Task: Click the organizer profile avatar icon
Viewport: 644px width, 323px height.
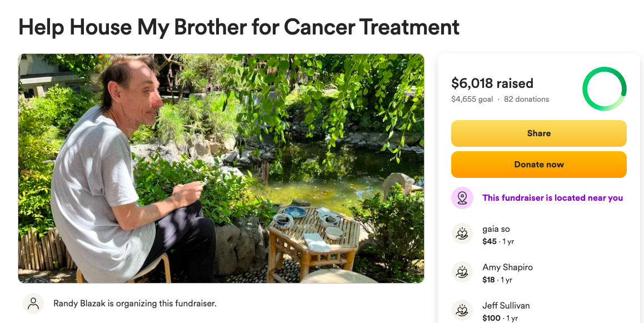Action: pos(33,303)
